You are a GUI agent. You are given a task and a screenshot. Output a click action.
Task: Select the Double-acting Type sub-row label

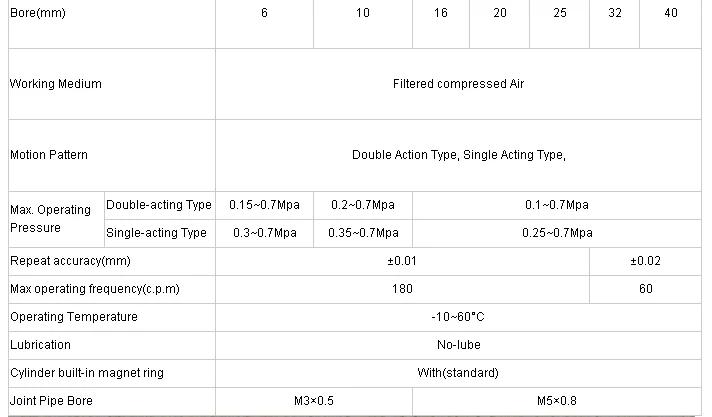159,205
